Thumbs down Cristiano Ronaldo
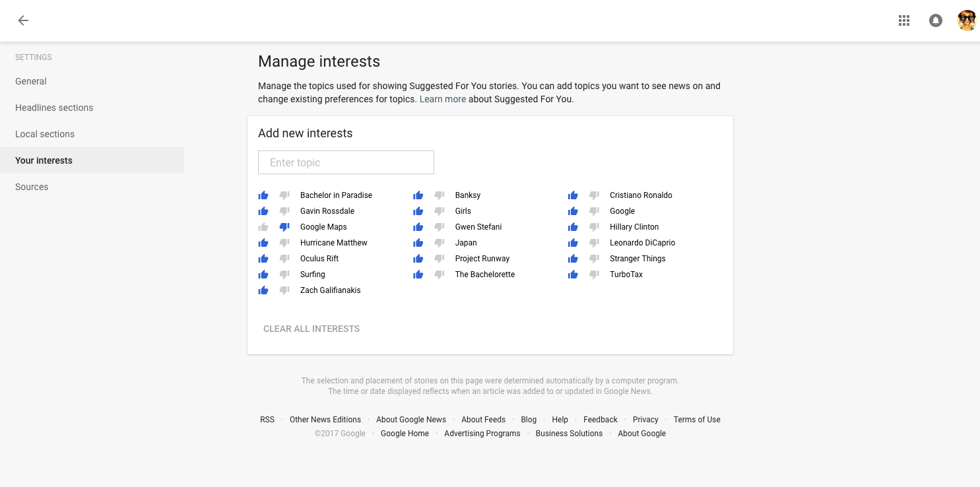The image size is (980, 487). pos(594,195)
